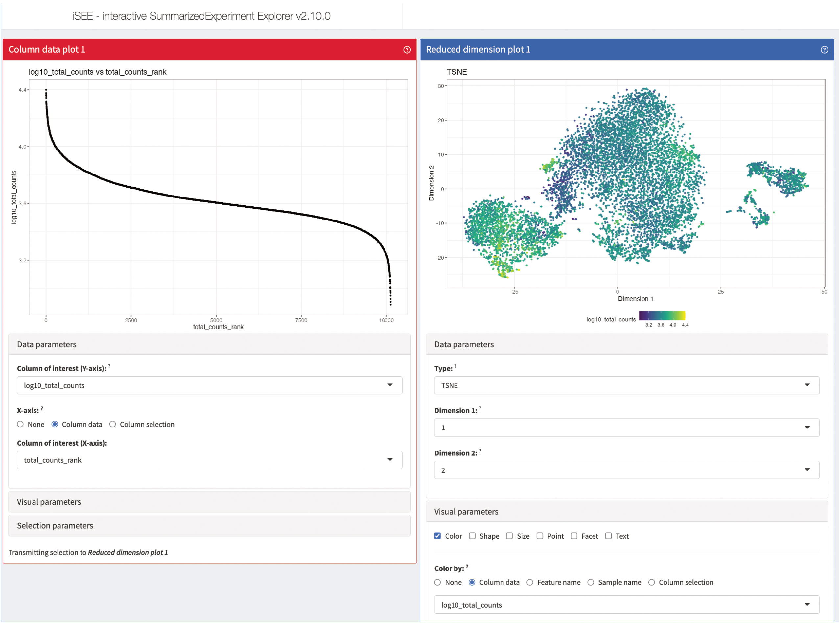
Task: Open the Type TSNE dropdown
Action: pyautogui.click(x=627, y=385)
